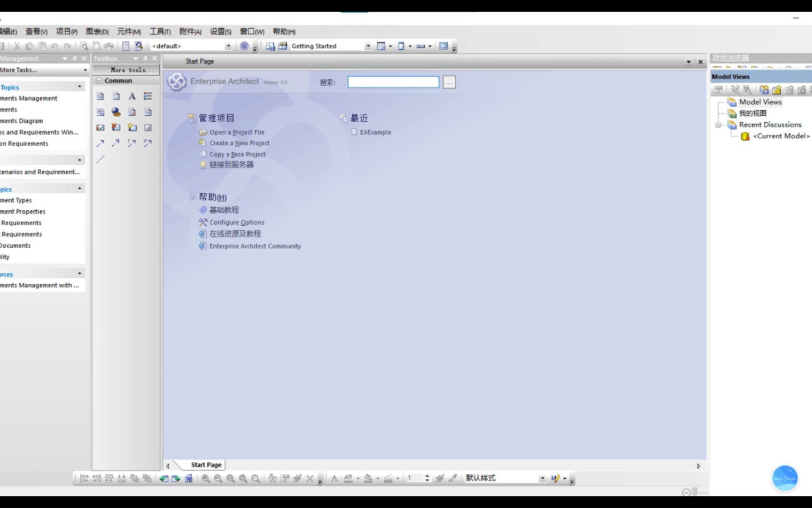Open the <default> layout dropdown
Image resolution: width=812 pixels, height=508 pixels.
[228, 46]
